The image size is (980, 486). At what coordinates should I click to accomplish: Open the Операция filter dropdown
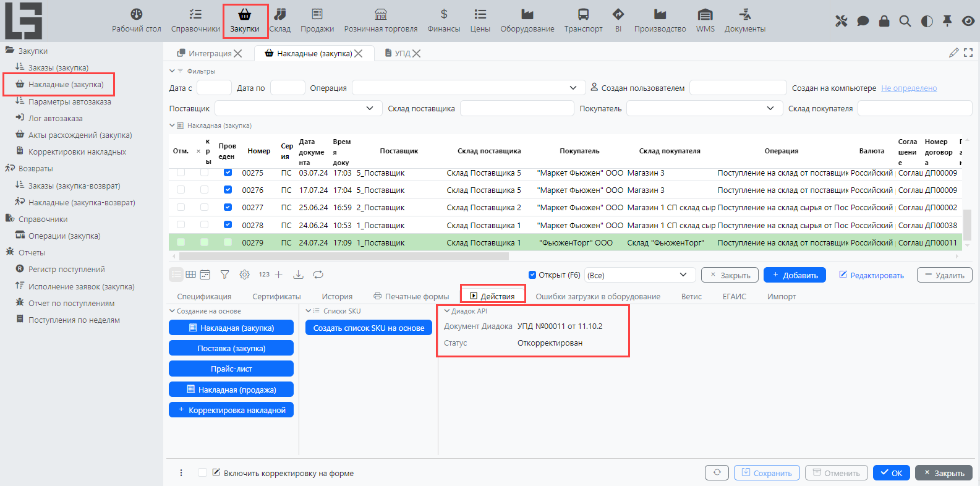(x=573, y=88)
